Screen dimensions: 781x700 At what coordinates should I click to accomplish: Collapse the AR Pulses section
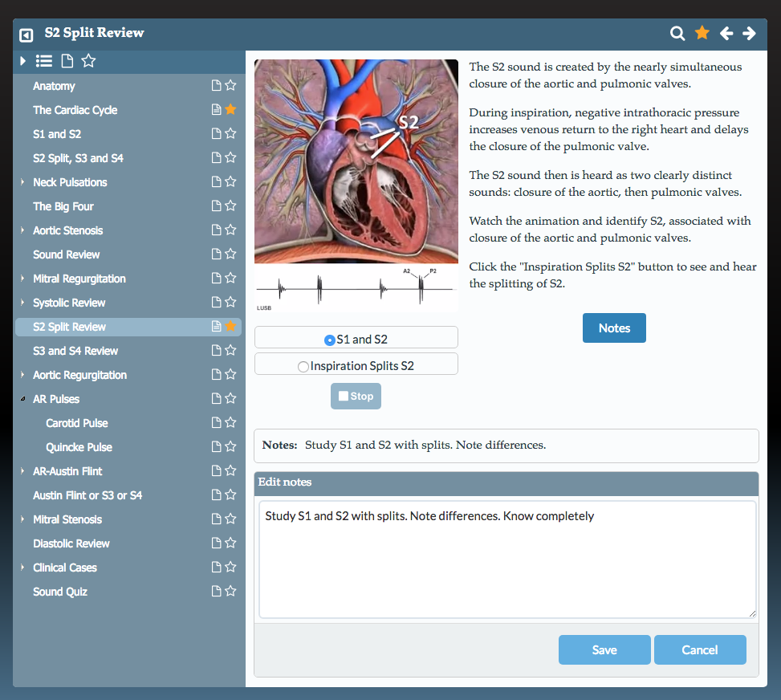pyautogui.click(x=21, y=398)
